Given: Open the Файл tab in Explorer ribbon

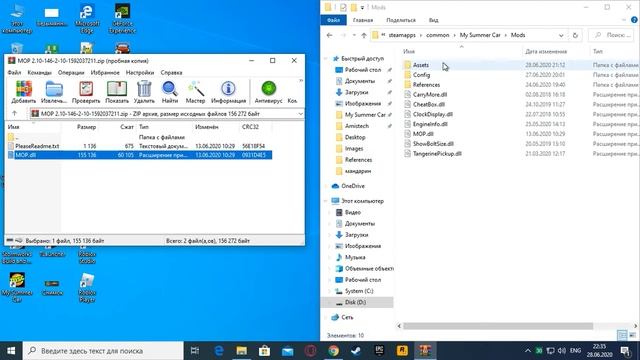Looking at the screenshot, I should (x=333, y=20).
